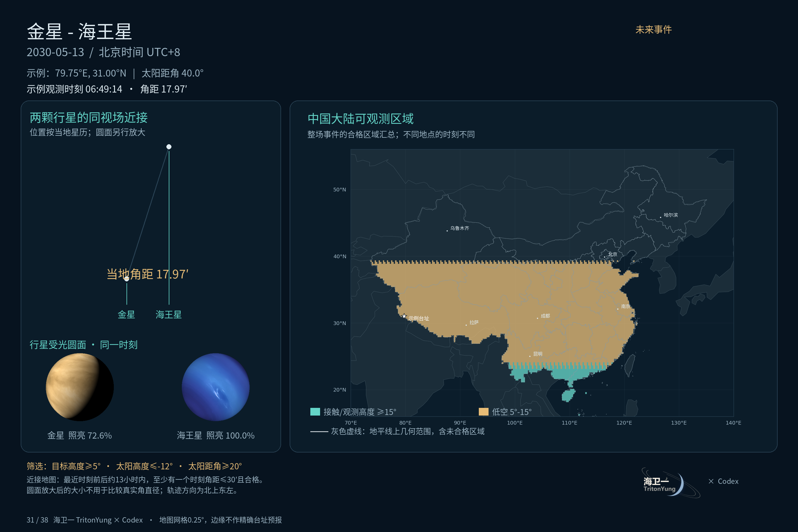Click the 拉萨 city label on map
Viewport: 798px width, 532px height.
(474, 322)
